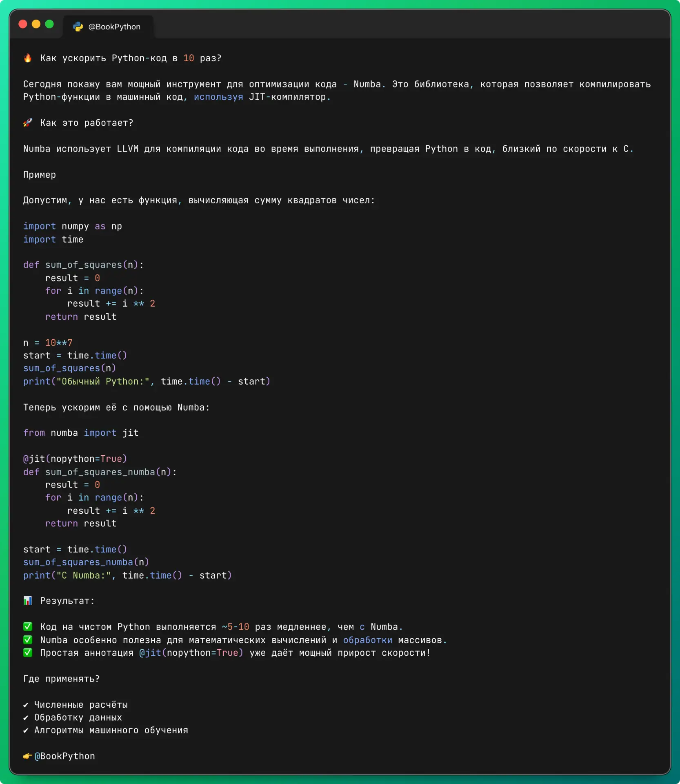Click the line "import time"
Image resolution: width=680 pixels, height=784 pixels.
click(53, 239)
